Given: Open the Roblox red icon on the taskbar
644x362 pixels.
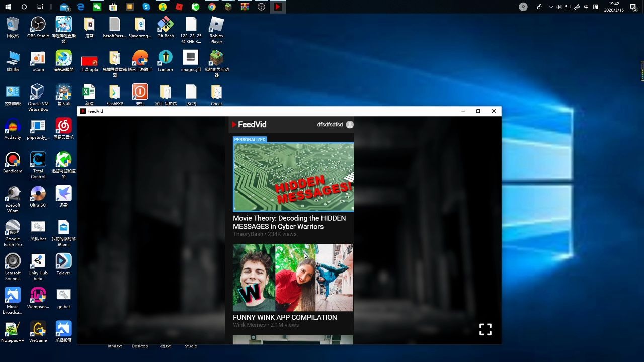Looking at the screenshot, I should pyautogui.click(x=179, y=7).
